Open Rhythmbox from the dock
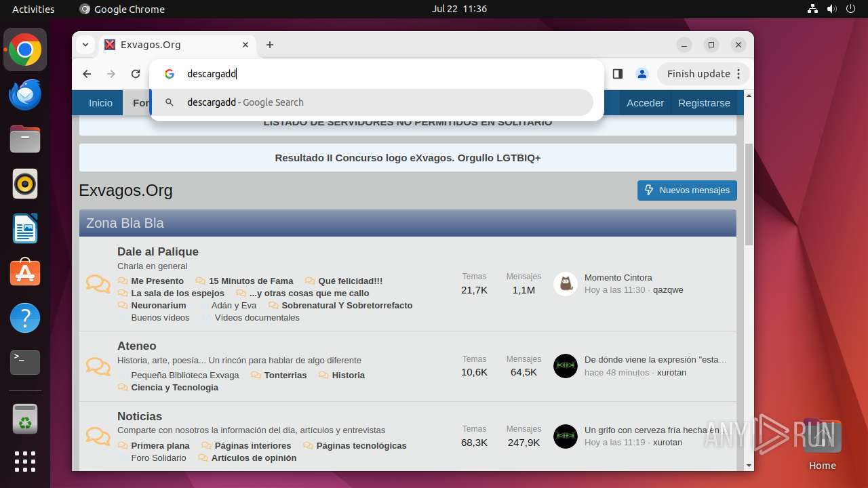The width and height of the screenshot is (868, 488). tap(25, 184)
